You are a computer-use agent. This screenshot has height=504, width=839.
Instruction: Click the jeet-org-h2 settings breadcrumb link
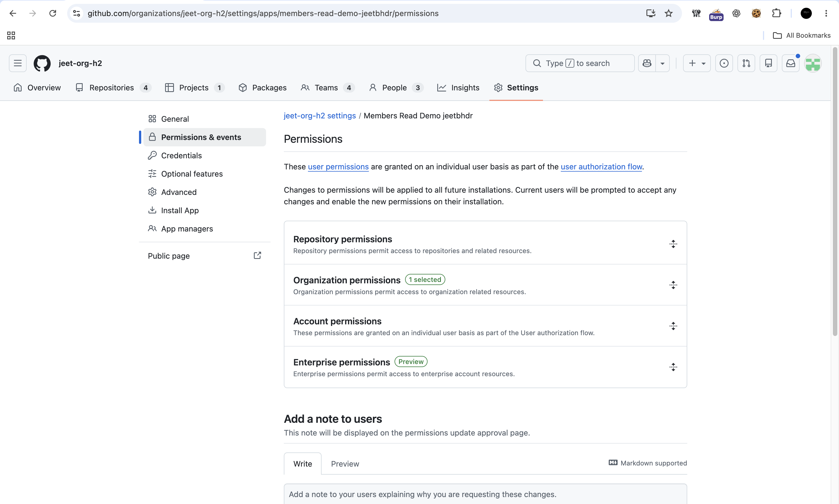(320, 116)
